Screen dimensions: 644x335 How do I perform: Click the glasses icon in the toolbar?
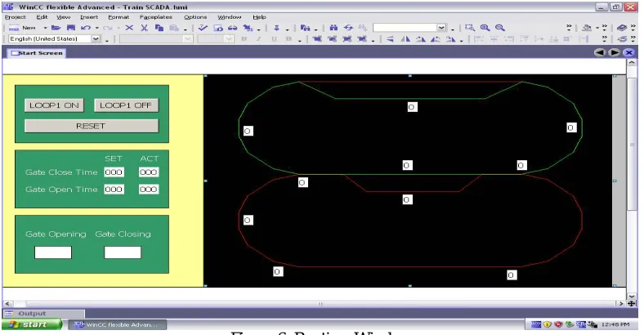pos(232,28)
